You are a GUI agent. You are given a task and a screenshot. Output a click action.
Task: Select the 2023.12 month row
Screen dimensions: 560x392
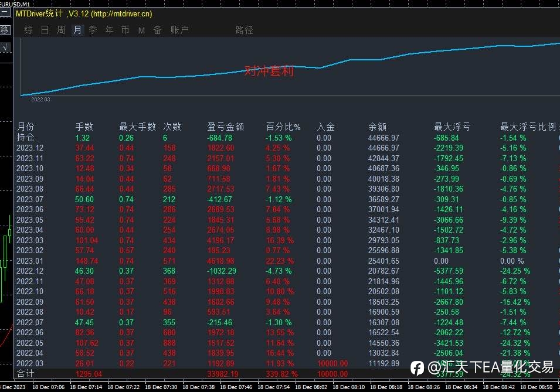coord(30,148)
